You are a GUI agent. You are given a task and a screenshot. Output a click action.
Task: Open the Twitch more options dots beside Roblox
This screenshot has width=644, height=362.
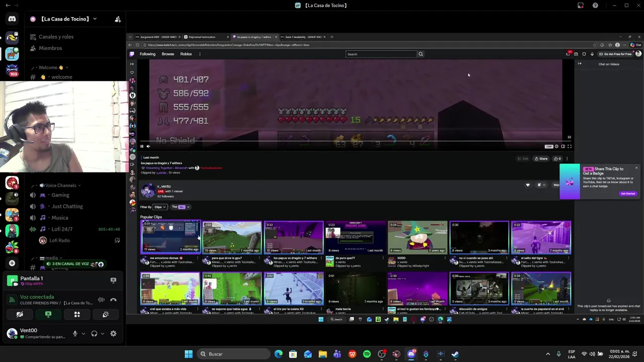click(x=200, y=54)
